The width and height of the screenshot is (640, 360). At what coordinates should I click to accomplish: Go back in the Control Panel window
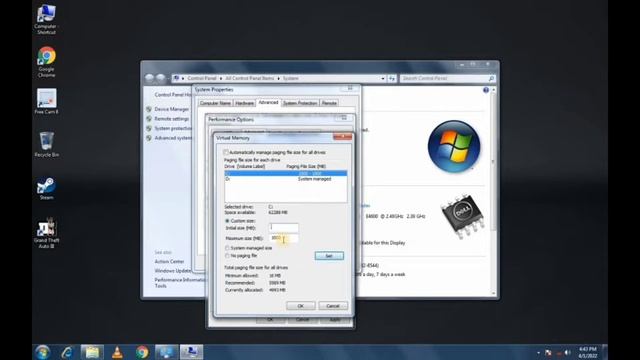point(150,78)
